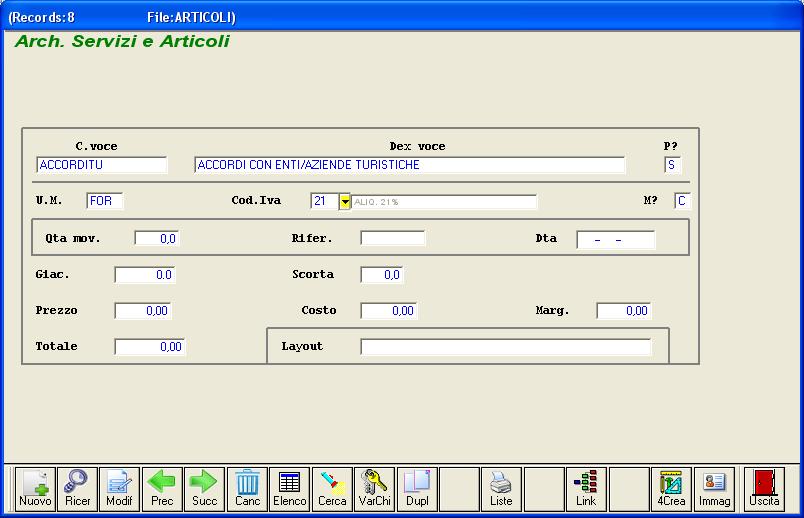Select the empty Layout field

pos(506,347)
